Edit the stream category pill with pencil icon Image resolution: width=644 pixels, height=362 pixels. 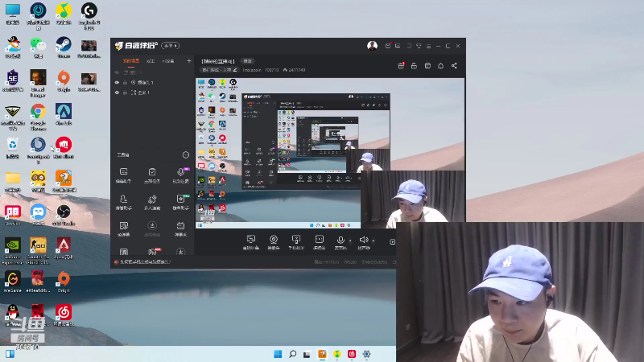pos(219,70)
